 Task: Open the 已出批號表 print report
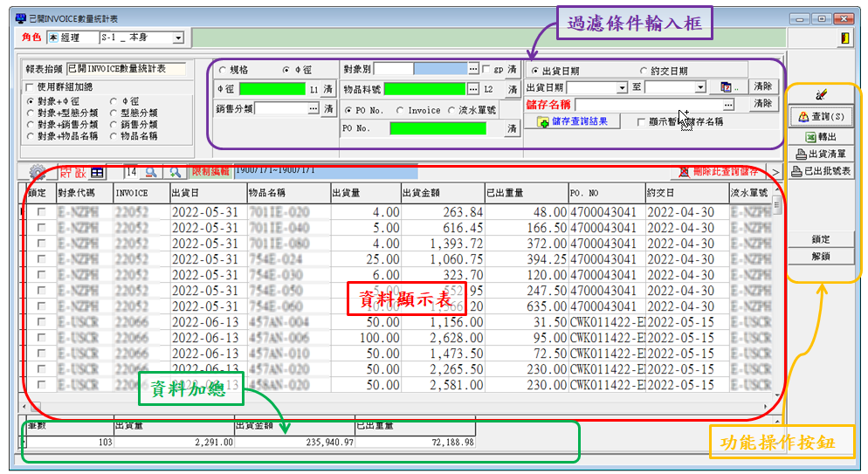[821, 172]
